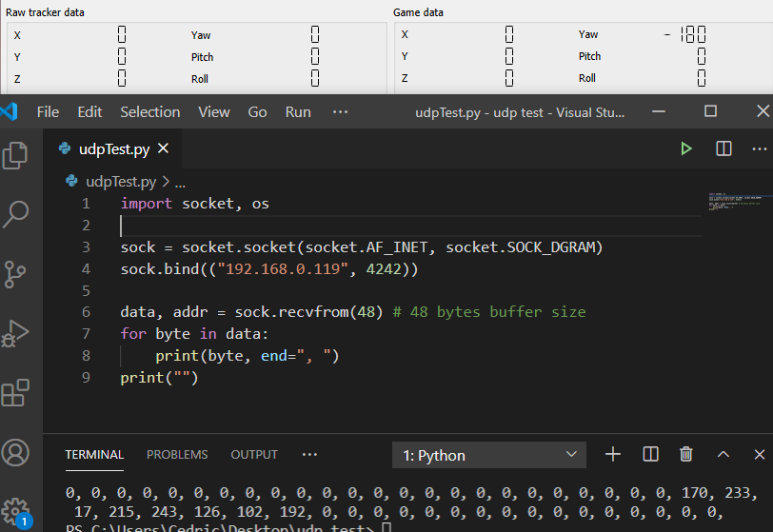
Task: Click 'print(byte, end=", ")' on line 8
Action: pyautogui.click(x=248, y=356)
